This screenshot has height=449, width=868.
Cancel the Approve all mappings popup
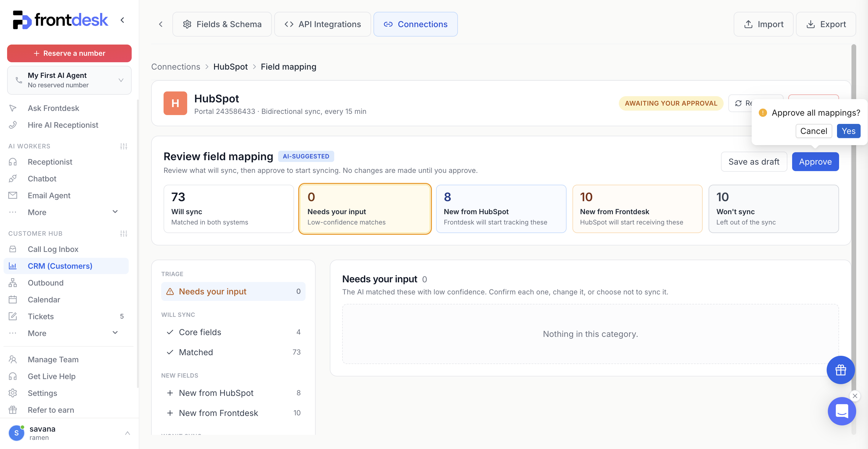click(813, 131)
